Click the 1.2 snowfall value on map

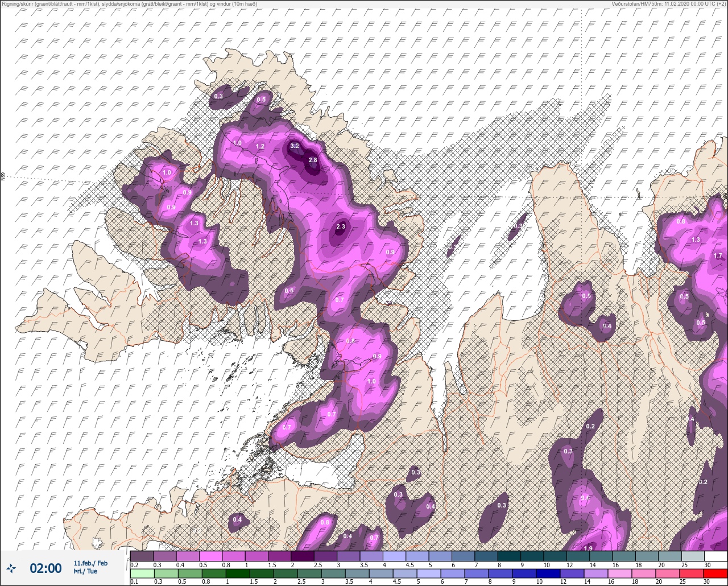(260, 147)
